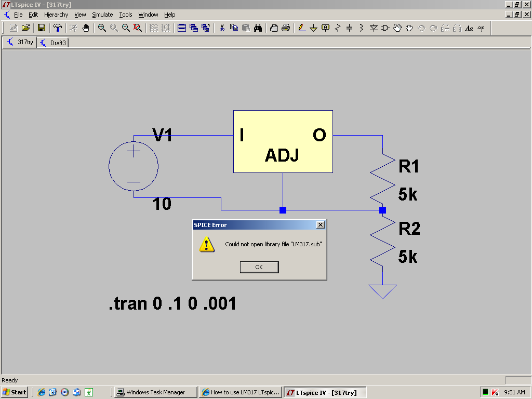The width and height of the screenshot is (532, 399).
Task: Click the LTspice IV taskbar button
Action: tap(325, 393)
